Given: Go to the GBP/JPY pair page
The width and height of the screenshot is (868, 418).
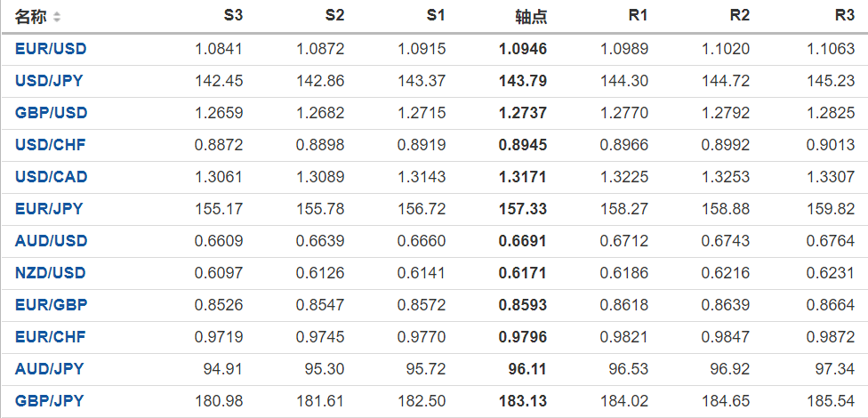Looking at the screenshot, I should coord(49,401).
